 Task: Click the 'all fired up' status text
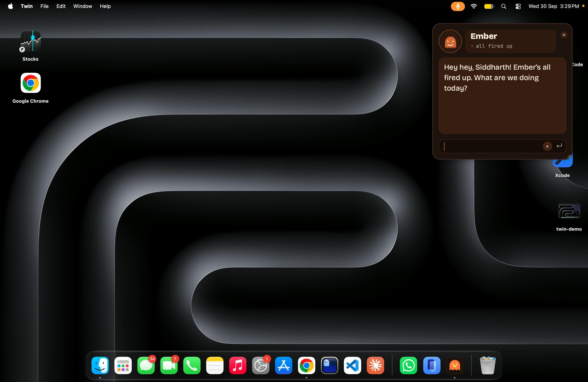click(494, 46)
